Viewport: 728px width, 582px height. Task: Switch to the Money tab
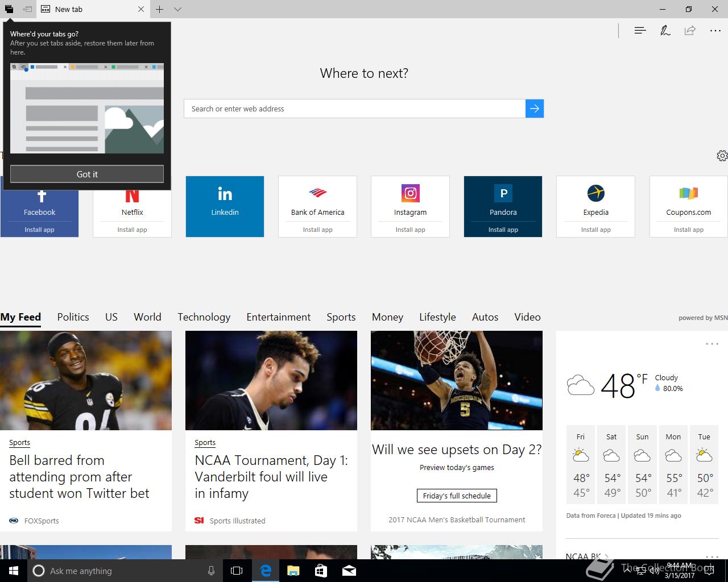coord(387,317)
